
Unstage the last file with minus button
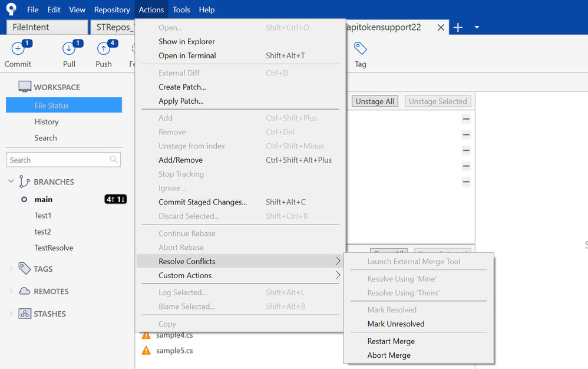coord(466,182)
